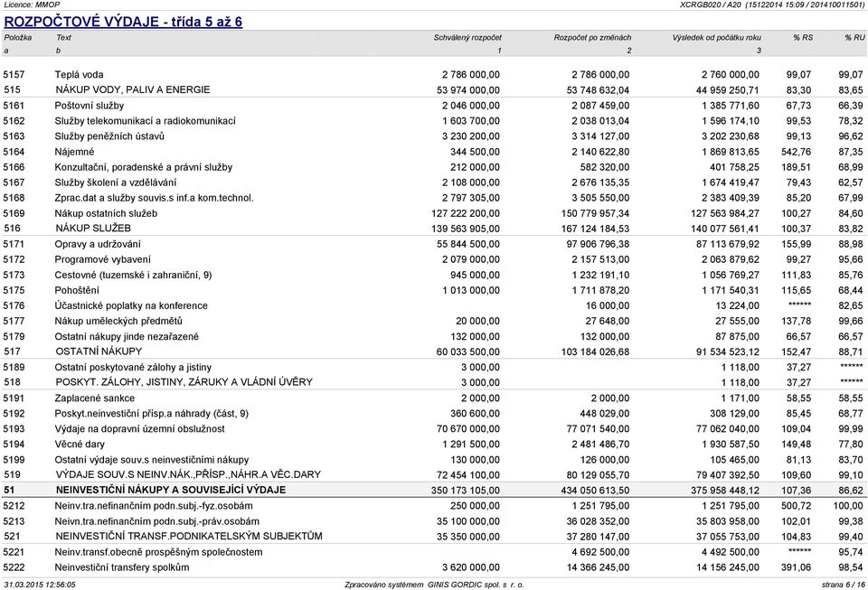Select OSTATNÍ NÁKUPY subtotal row
Screen dimensions: 868x590
click(434, 351)
